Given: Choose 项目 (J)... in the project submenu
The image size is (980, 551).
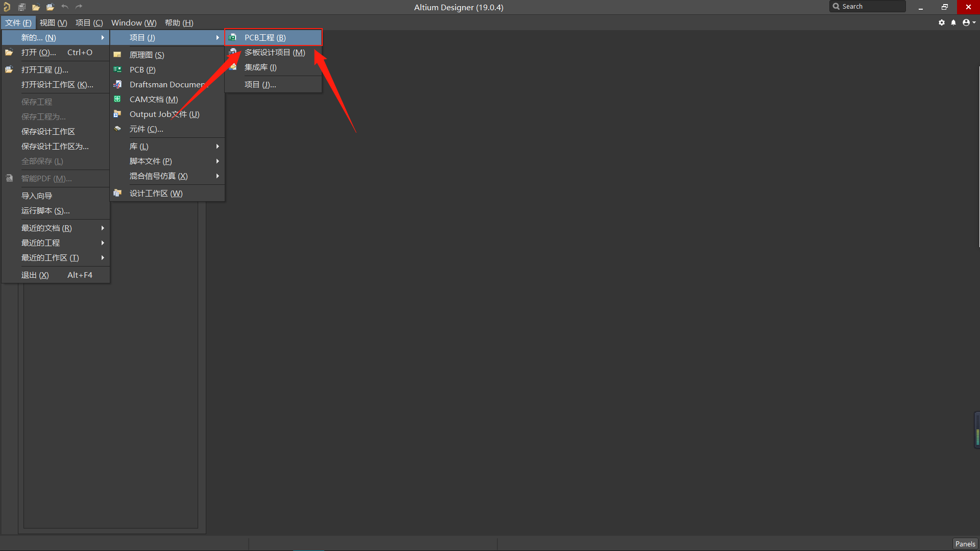Looking at the screenshot, I should (273, 84).
